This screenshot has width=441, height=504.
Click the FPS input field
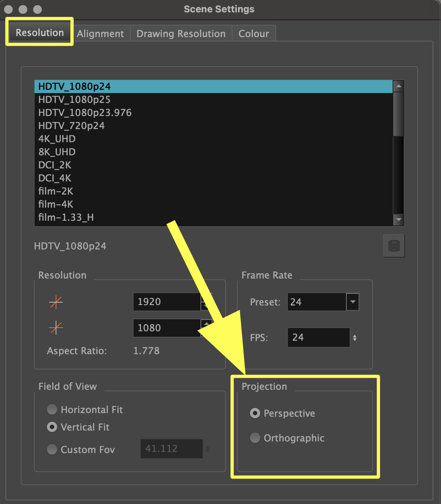pyautogui.click(x=318, y=337)
